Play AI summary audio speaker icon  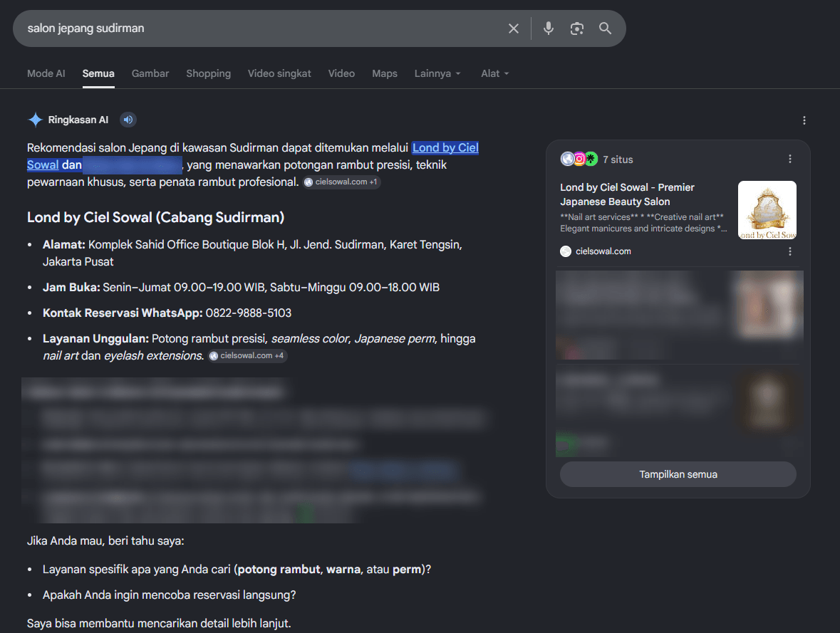click(128, 120)
